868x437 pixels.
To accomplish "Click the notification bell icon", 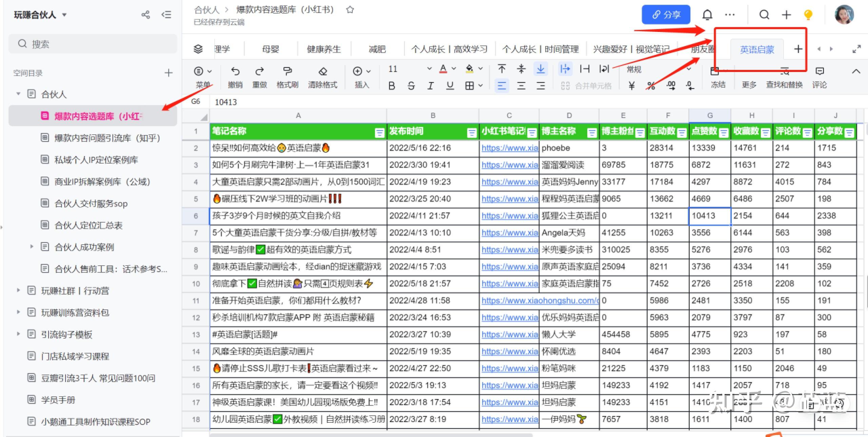I will point(707,15).
